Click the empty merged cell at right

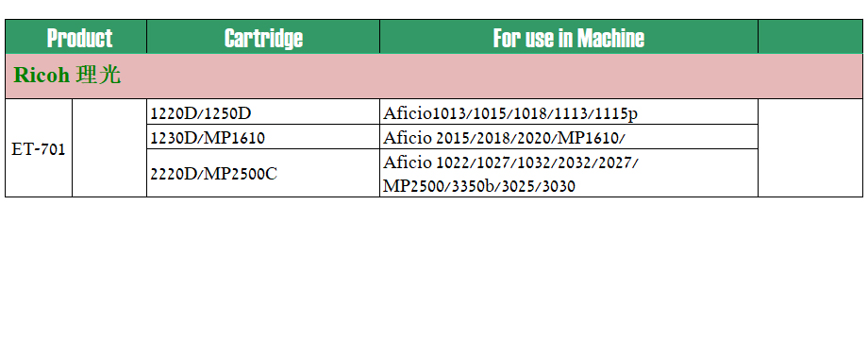tap(810, 148)
